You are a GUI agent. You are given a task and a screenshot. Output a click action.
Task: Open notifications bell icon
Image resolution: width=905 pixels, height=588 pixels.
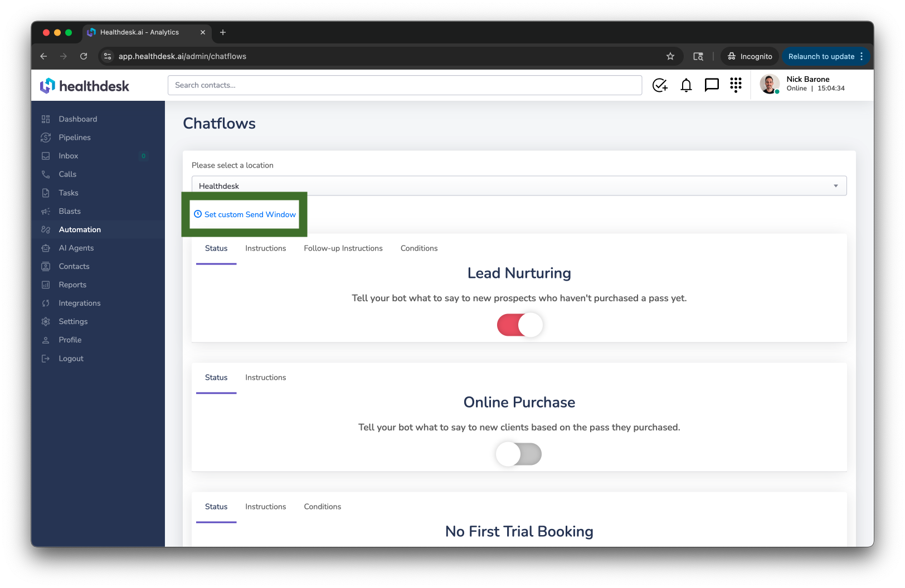[686, 85]
